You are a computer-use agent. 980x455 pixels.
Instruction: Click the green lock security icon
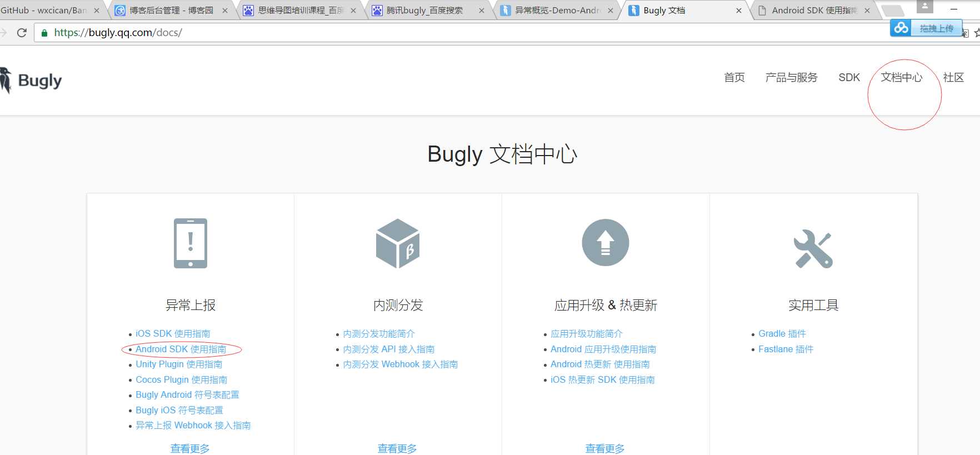click(44, 33)
